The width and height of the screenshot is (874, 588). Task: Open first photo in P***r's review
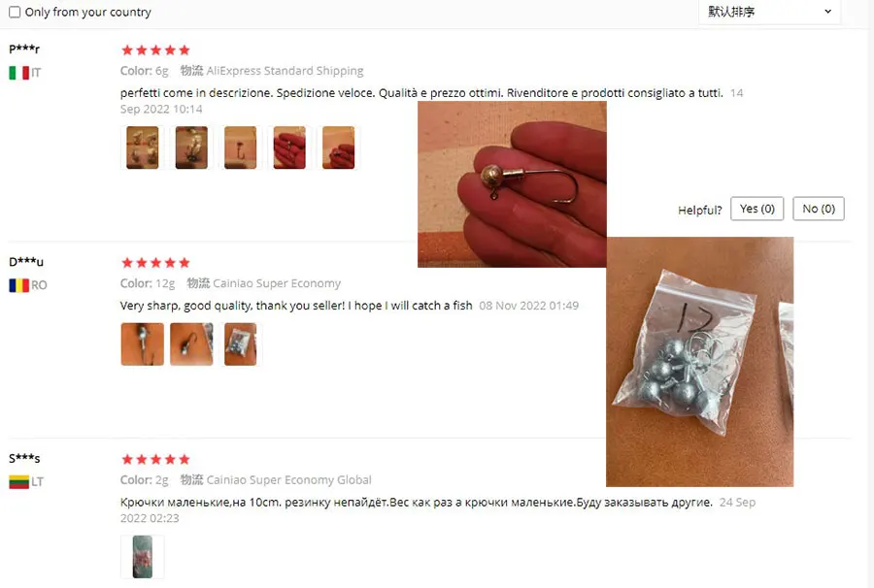(x=143, y=147)
